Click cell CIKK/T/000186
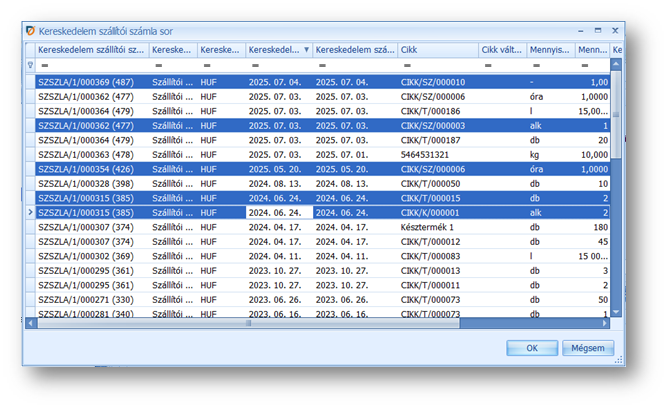The width and height of the screenshot is (668, 409). 438,111
